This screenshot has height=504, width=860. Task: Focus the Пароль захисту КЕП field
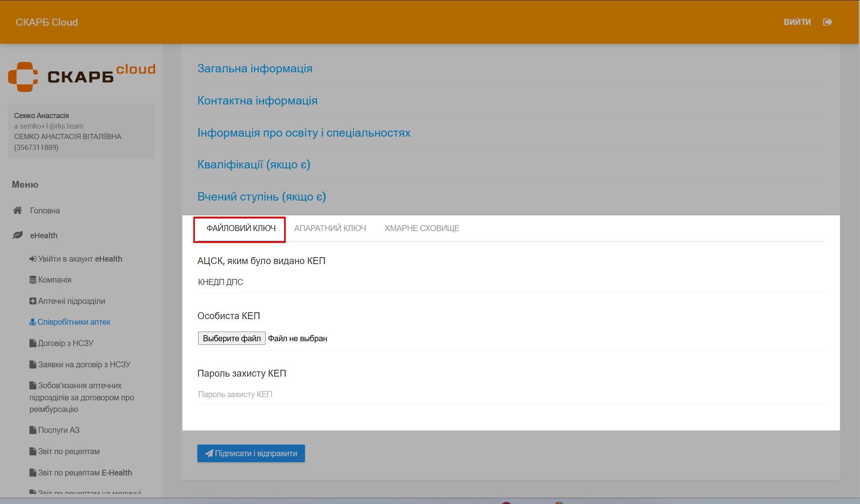click(510, 394)
